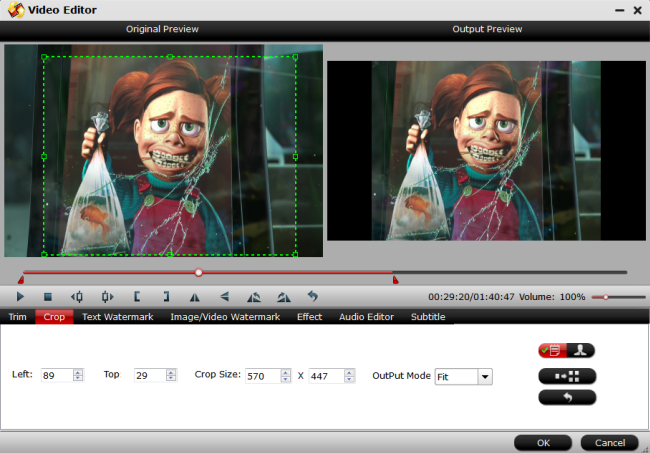650x453 pixels.
Task: Click the trim end red marker
Action: [x=395, y=280]
